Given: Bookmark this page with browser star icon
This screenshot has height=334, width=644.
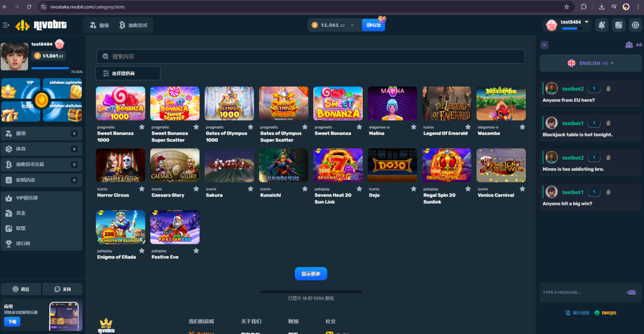Looking at the screenshot, I should coord(567,7).
